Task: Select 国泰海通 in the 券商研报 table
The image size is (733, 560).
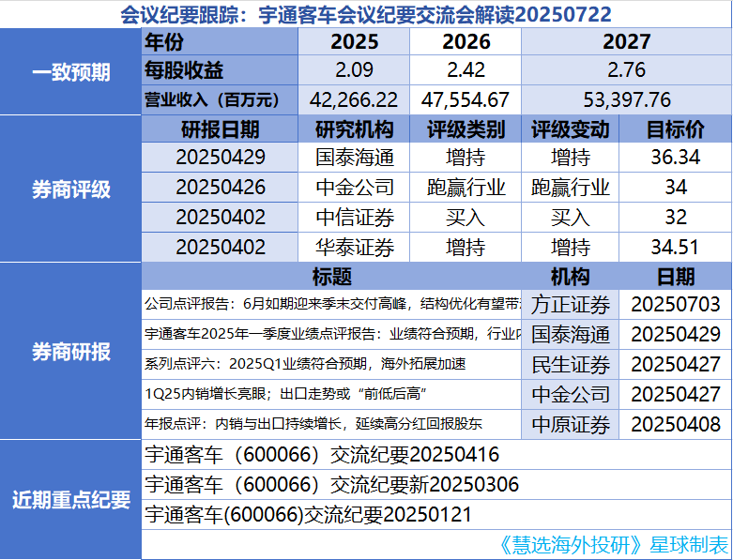Action: (571, 335)
